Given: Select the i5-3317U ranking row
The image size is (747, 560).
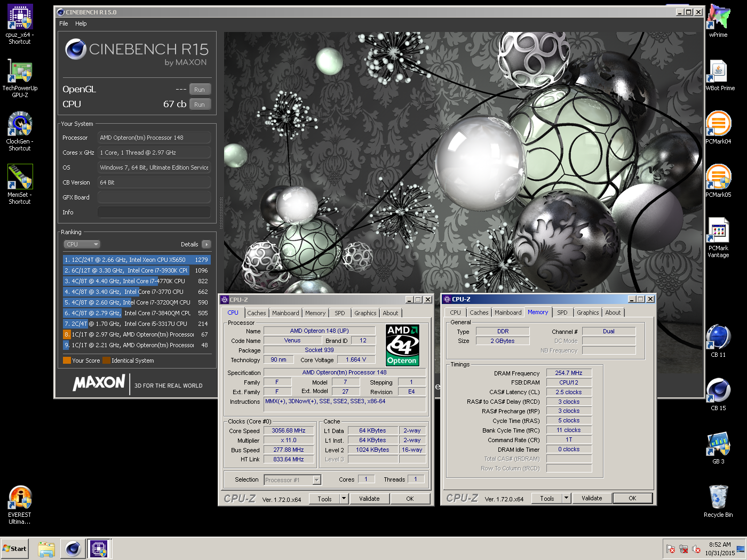Looking at the screenshot, I should 137,324.
